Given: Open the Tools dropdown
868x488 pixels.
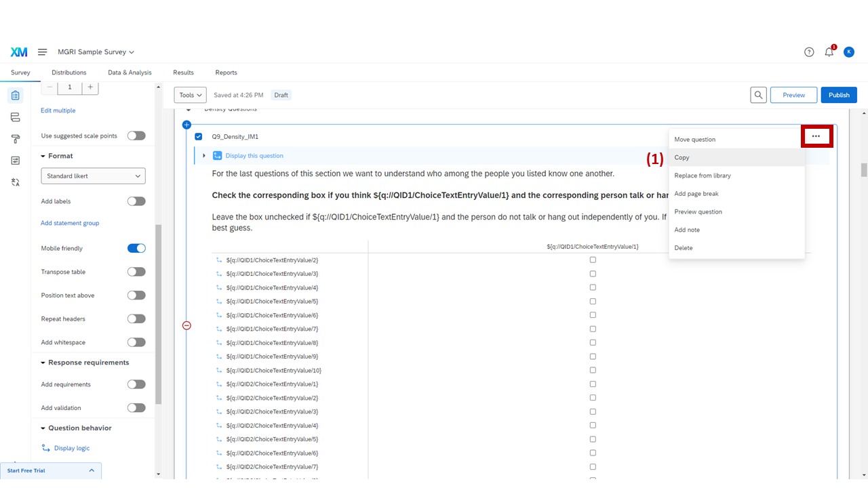Looking at the screenshot, I should pos(189,95).
